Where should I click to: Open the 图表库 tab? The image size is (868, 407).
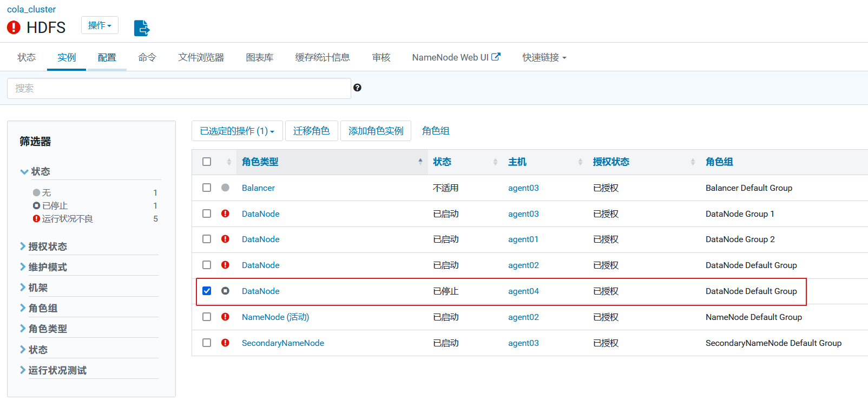tap(260, 57)
